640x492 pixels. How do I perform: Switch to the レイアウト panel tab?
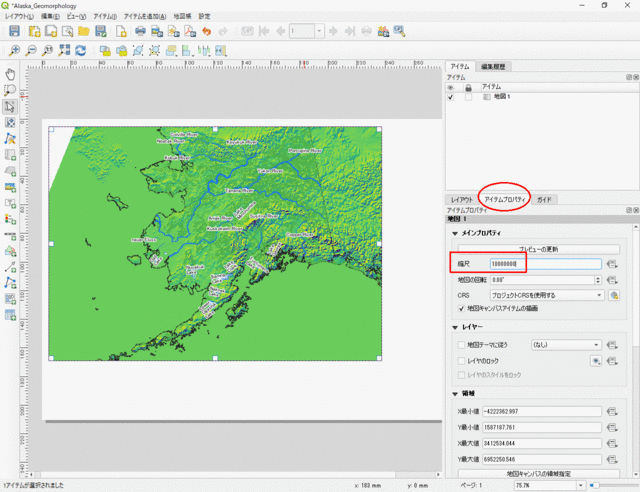pyautogui.click(x=462, y=200)
